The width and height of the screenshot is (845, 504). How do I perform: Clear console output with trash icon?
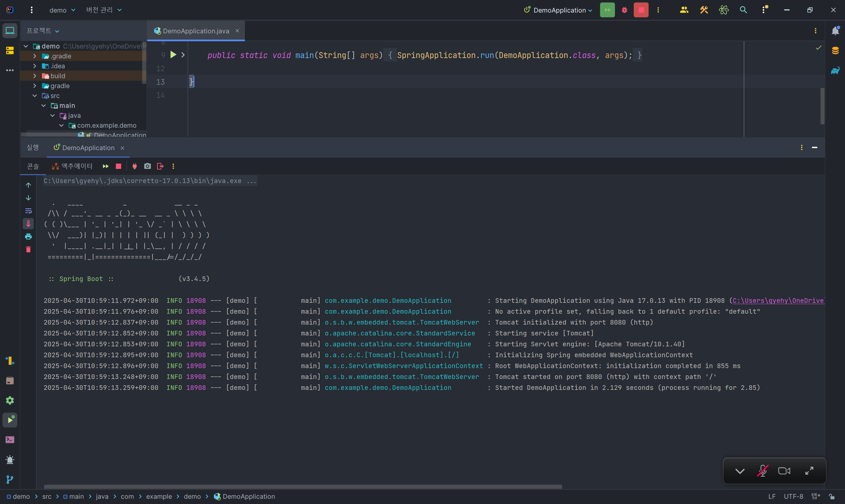28,250
